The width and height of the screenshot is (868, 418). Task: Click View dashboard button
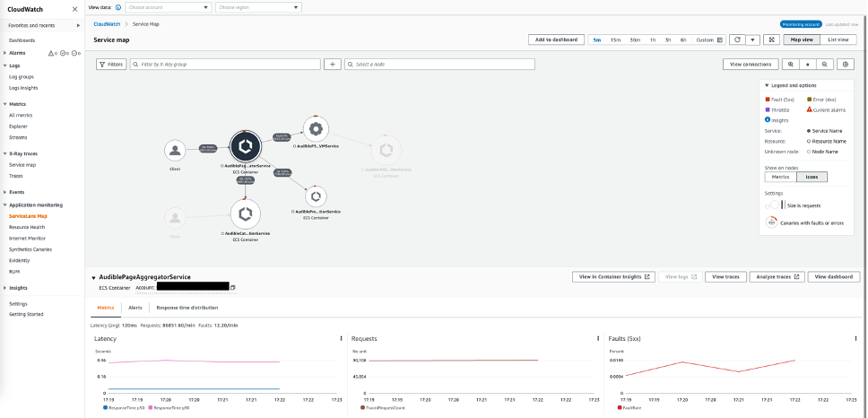834,277
